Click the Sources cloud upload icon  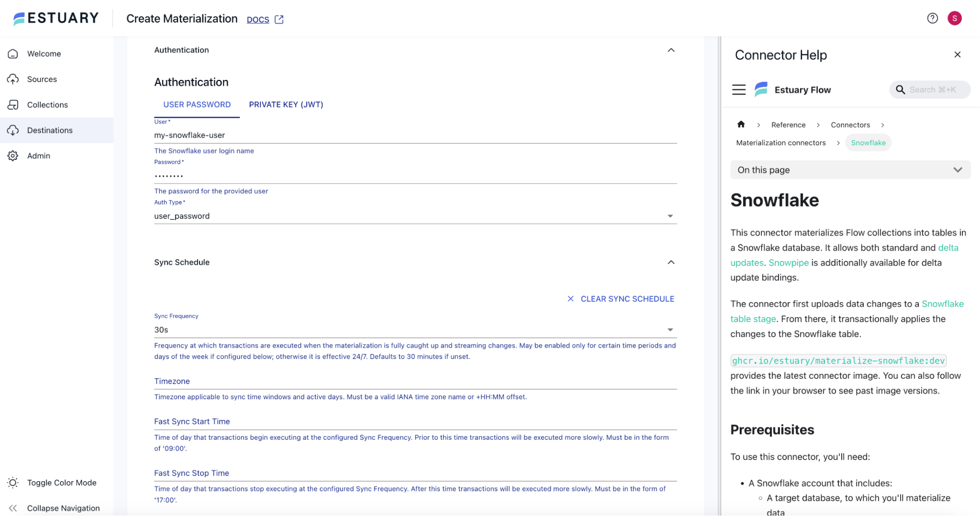13,79
